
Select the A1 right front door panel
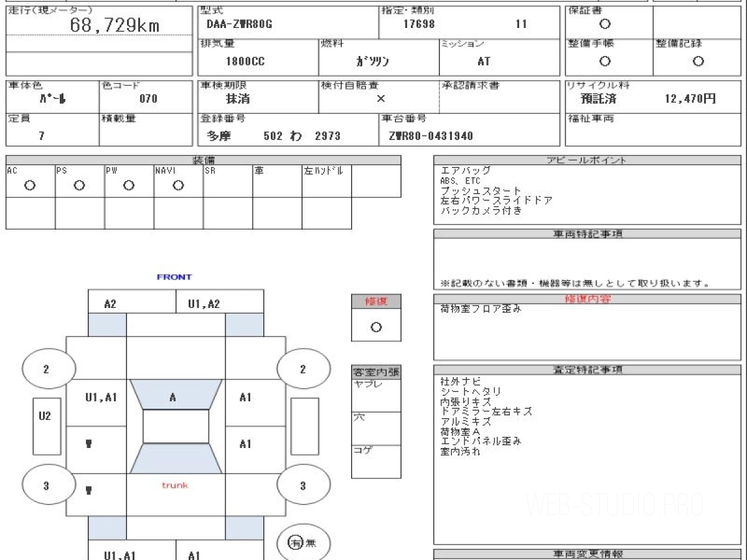pos(255,403)
